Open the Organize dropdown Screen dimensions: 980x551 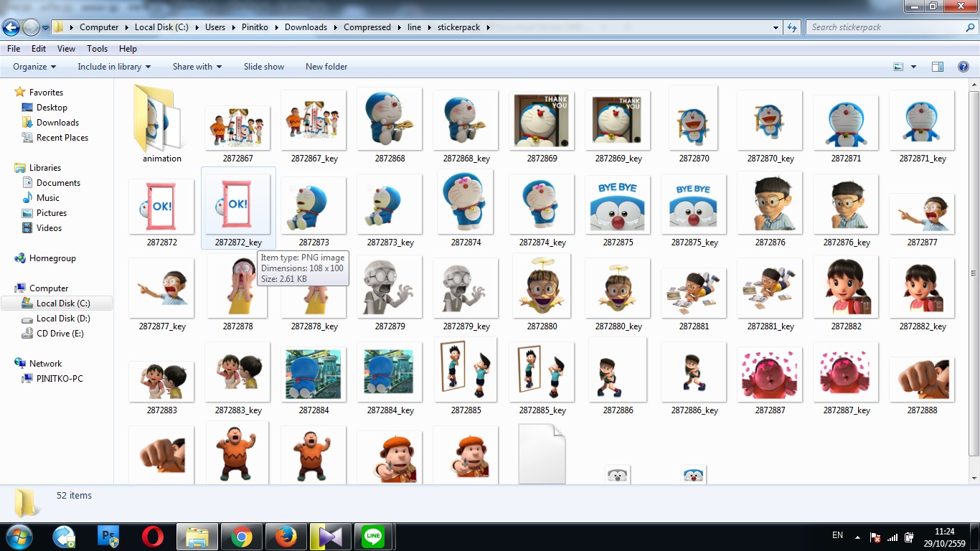point(34,67)
